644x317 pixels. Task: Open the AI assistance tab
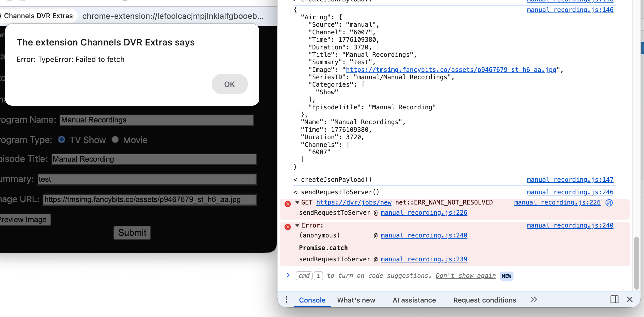click(x=414, y=300)
